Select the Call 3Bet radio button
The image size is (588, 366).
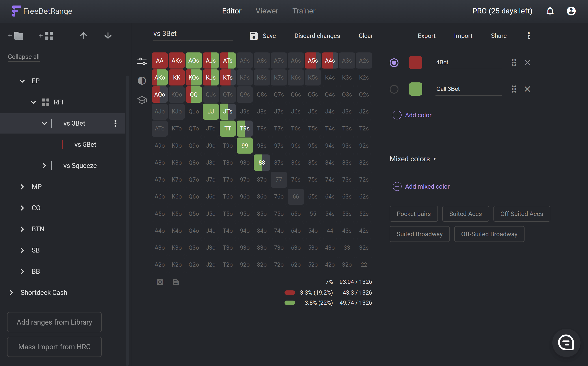pos(394,89)
